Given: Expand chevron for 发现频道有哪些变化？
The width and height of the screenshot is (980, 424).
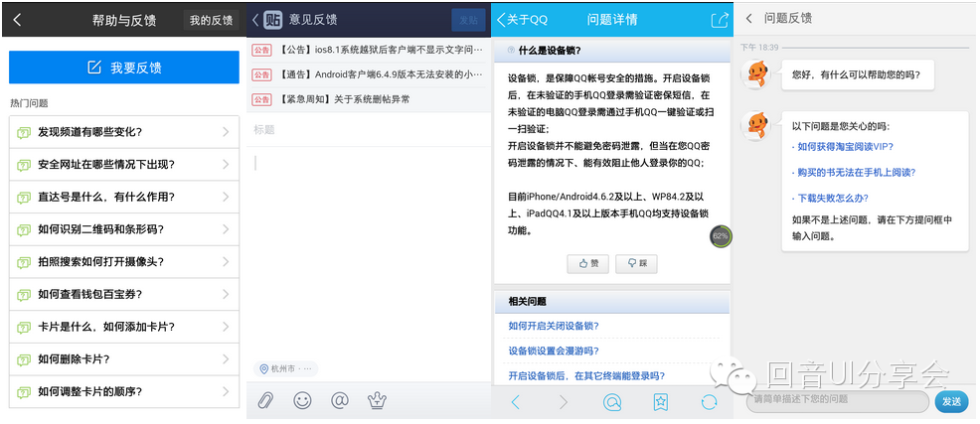Looking at the screenshot, I should 226,132.
